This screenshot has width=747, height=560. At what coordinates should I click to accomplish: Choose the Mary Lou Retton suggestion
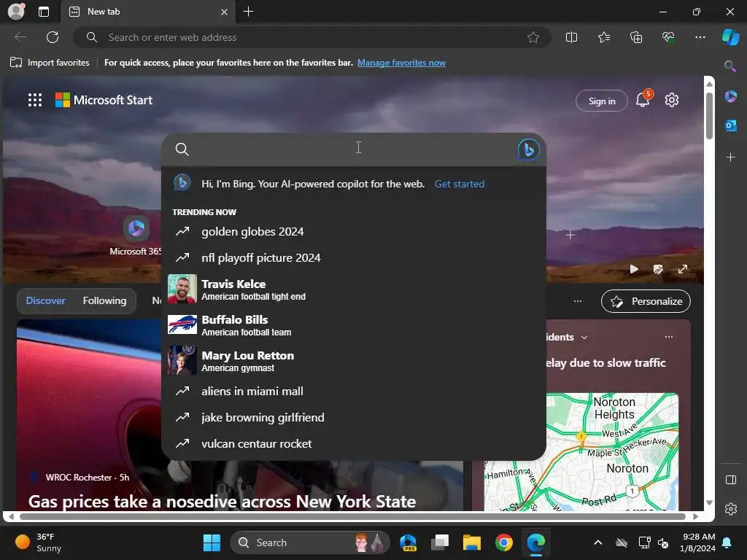pyautogui.click(x=354, y=361)
